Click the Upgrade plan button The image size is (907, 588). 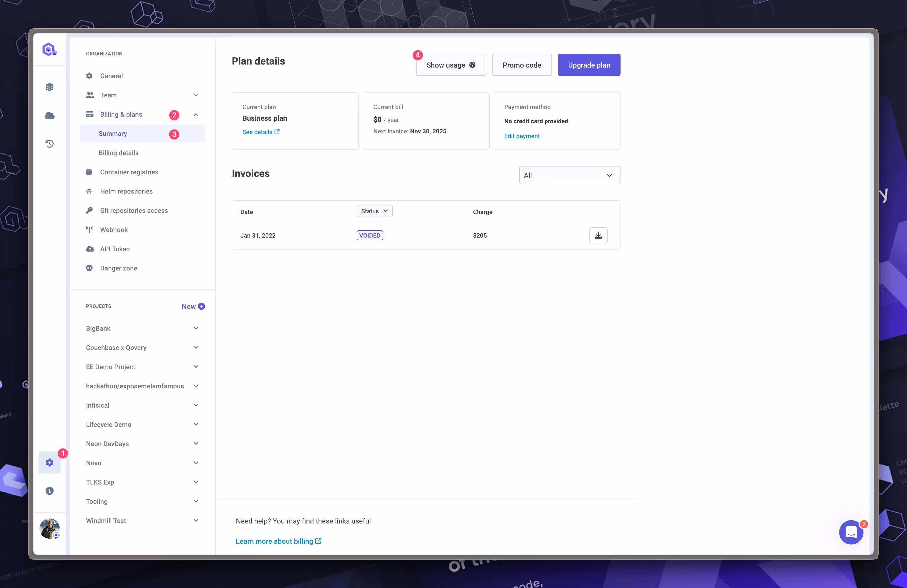point(589,65)
